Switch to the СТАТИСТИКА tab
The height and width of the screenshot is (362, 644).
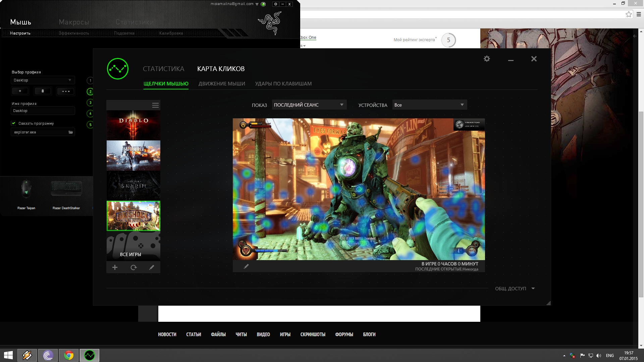point(163,69)
